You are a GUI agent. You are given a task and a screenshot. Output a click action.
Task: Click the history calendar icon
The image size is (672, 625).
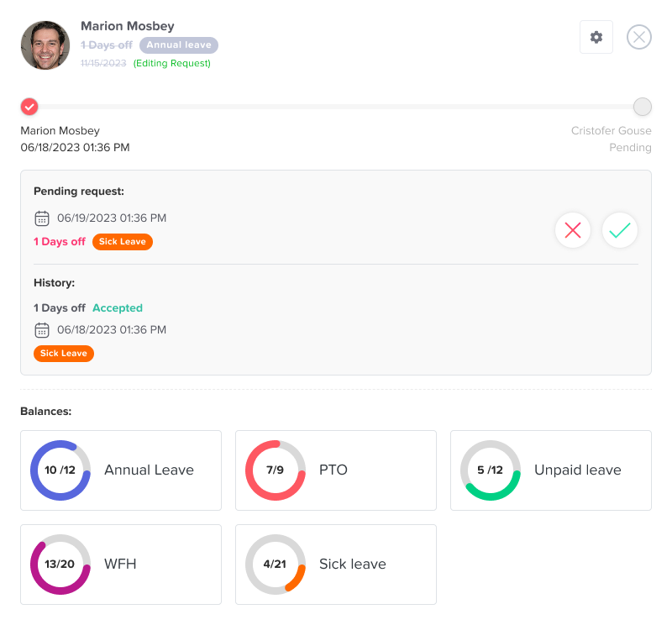point(42,330)
